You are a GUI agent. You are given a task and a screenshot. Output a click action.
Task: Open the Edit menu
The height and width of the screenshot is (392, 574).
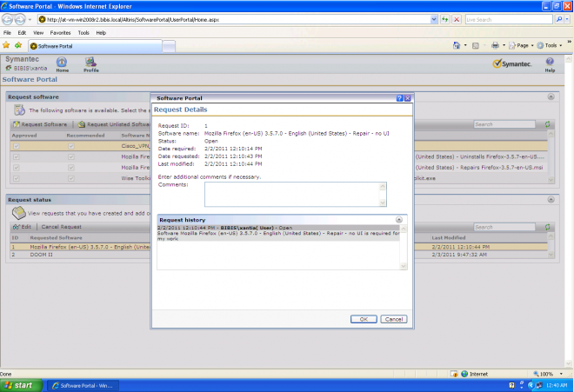tap(22, 32)
